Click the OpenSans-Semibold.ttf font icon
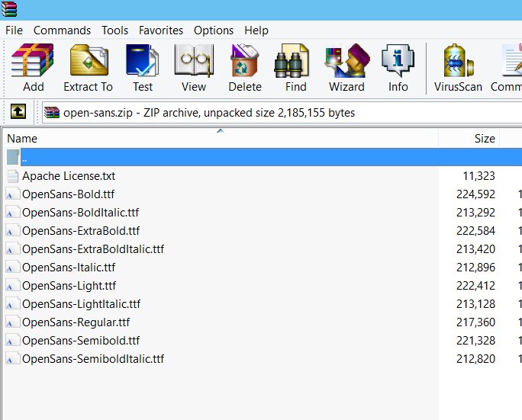Image resolution: width=522 pixels, height=420 pixels. tap(13, 341)
